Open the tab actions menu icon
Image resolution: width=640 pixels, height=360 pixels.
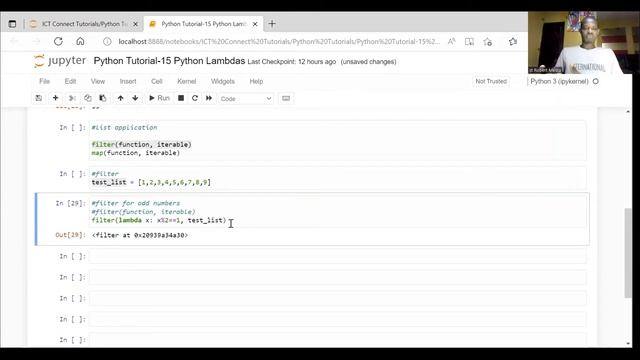pyautogui.click(x=12, y=24)
